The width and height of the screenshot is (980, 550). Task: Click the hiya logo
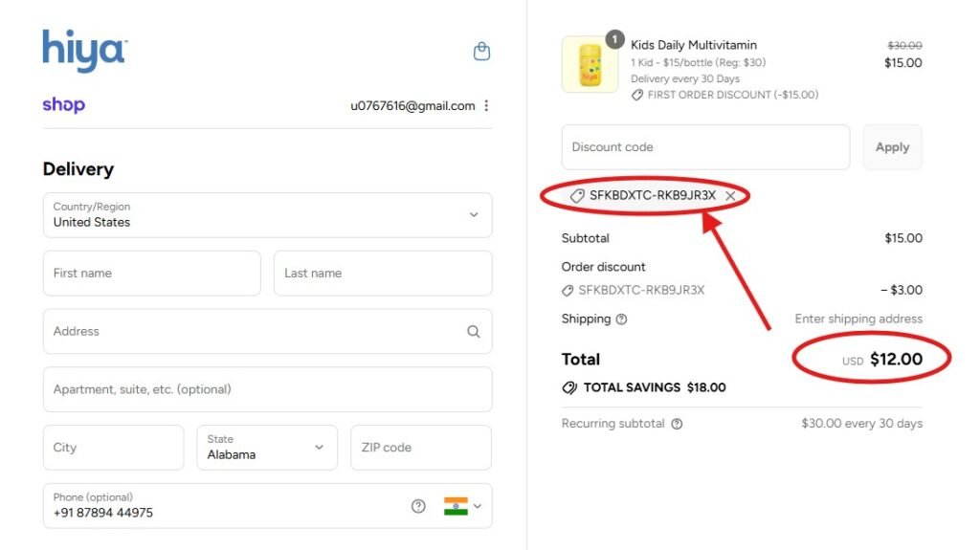click(x=85, y=50)
